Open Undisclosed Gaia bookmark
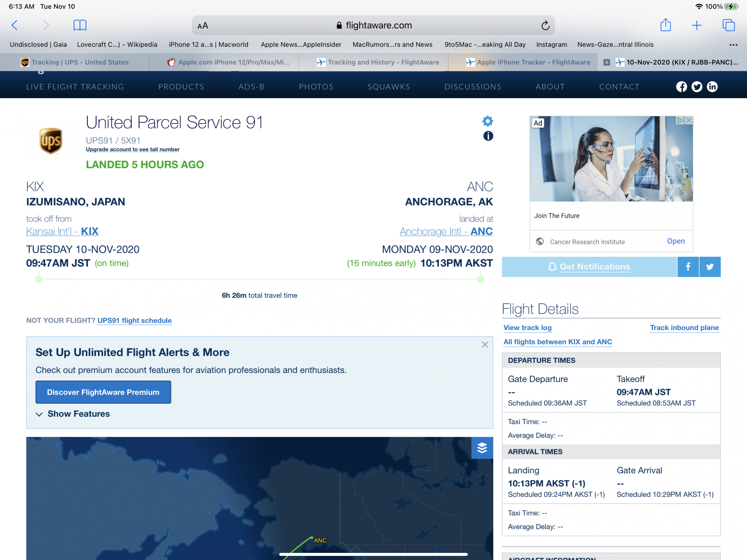This screenshot has width=747, height=560. (38, 44)
